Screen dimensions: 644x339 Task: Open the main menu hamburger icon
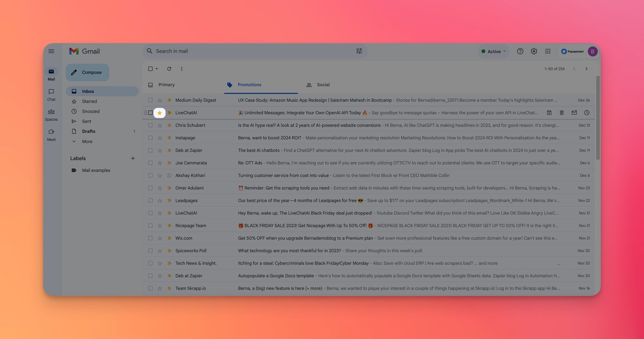pyautogui.click(x=51, y=51)
